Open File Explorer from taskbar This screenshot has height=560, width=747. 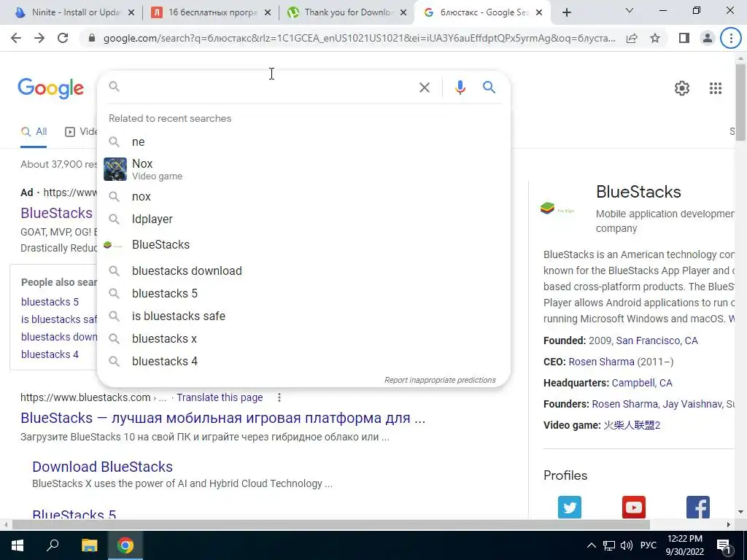[89, 545]
